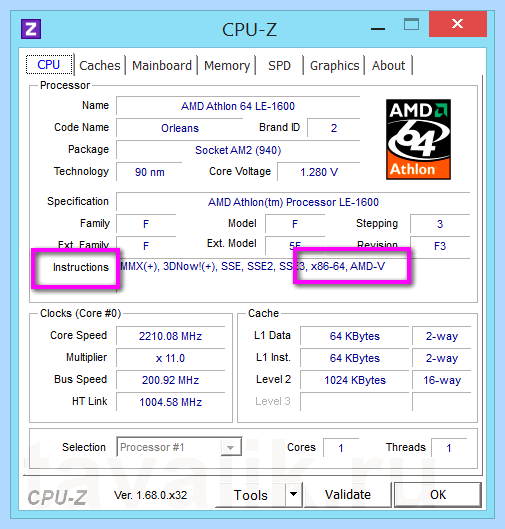Go to the SPD tab

(279, 65)
